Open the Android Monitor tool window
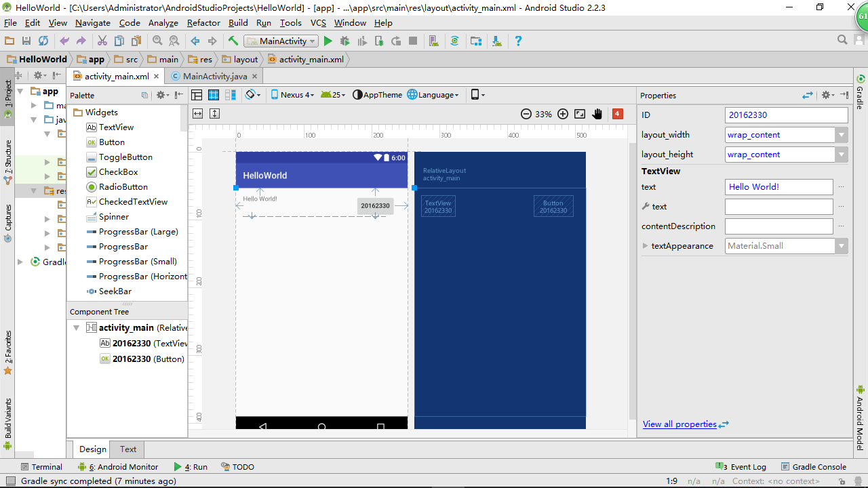The image size is (868, 488). [118, 467]
